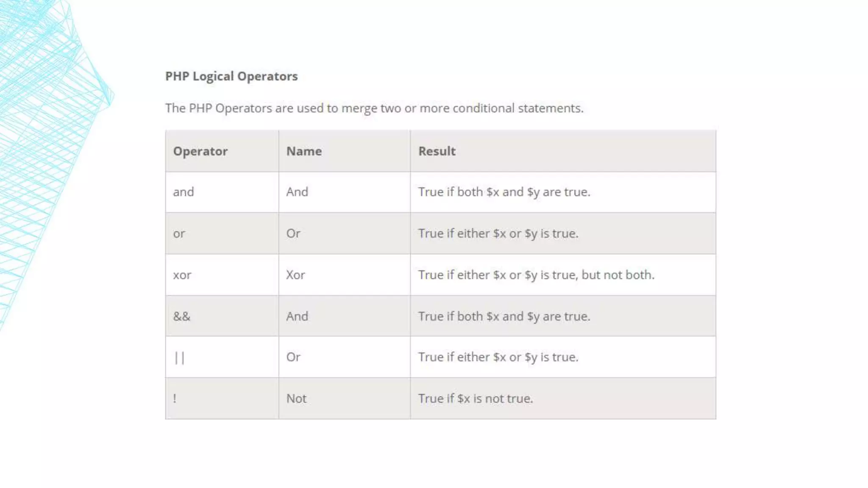
Task: Click the '||' operator cell
Action: point(222,357)
